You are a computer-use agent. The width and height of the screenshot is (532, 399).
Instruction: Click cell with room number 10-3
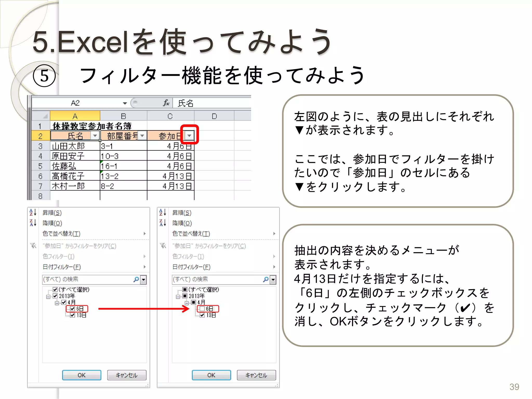[x=124, y=156]
